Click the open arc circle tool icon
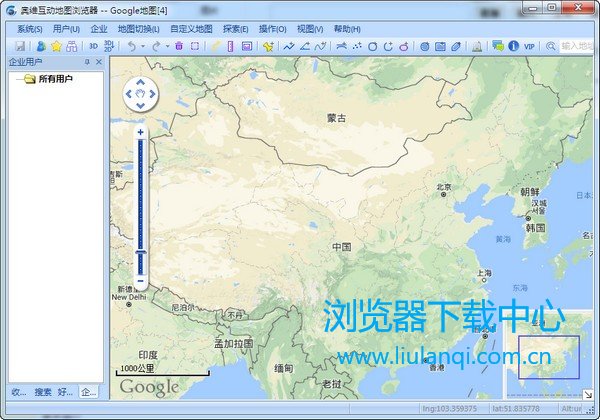The image size is (600, 420). 388,46
